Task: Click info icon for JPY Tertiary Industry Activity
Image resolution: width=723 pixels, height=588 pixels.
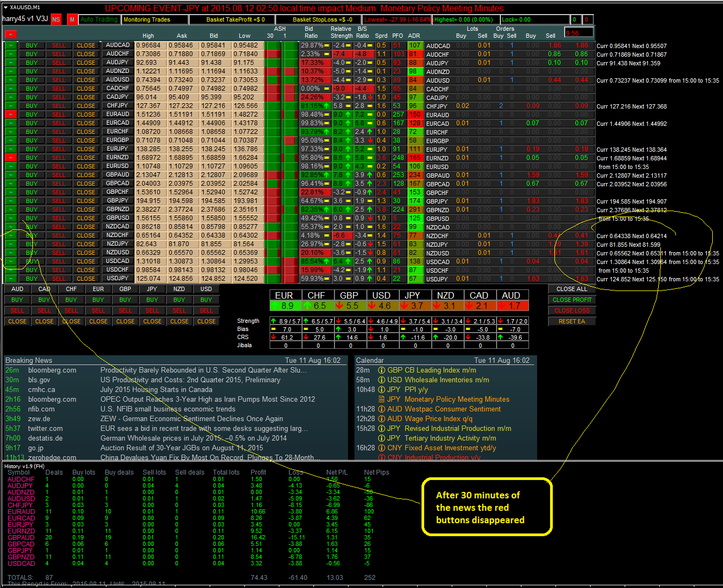Action: [x=381, y=438]
